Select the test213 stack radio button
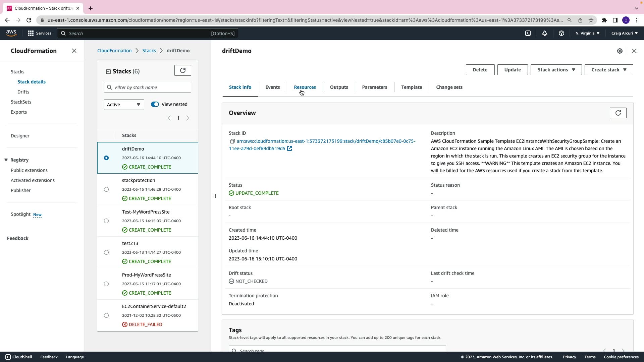The height and width of the screenshot is (362, 644). pyautogui.click(x=106, y=252)
